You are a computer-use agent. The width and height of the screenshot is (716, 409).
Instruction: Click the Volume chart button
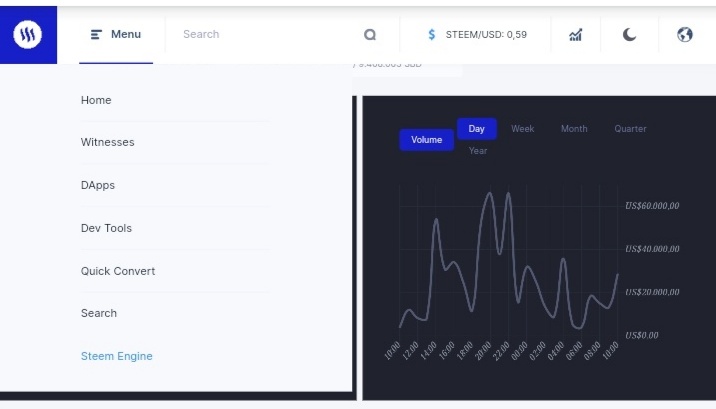click(426, 140)
